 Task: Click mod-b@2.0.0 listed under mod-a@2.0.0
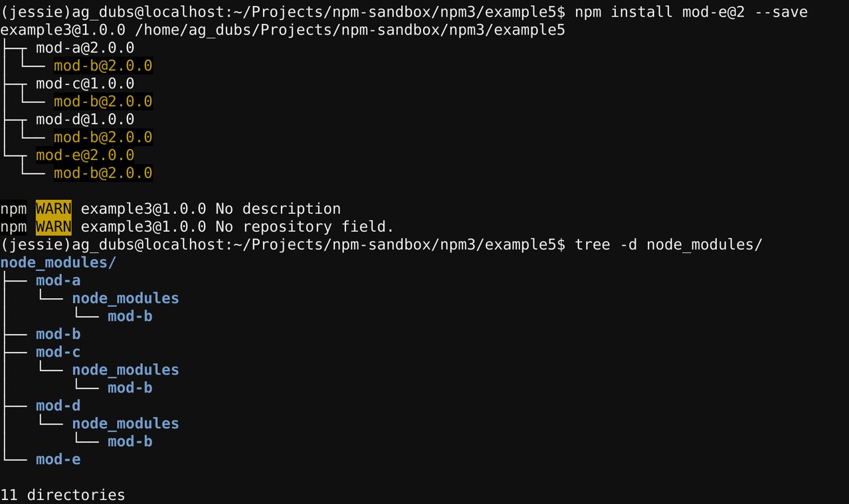coord(103,66)
